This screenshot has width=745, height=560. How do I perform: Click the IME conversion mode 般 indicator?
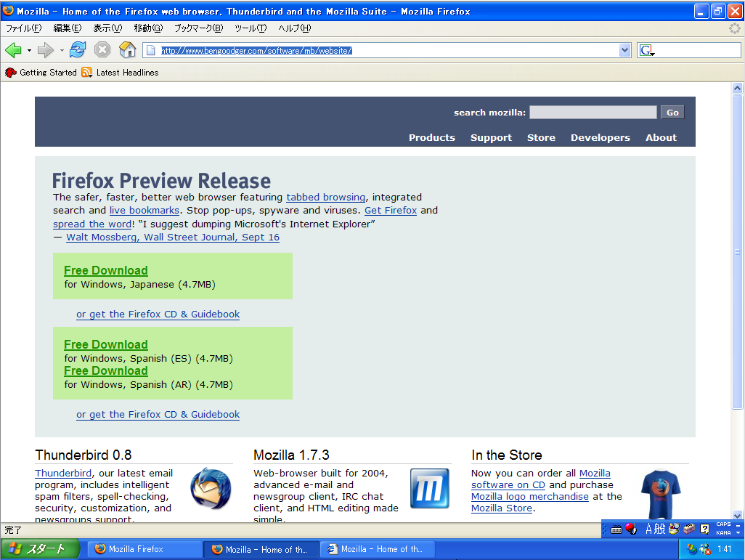[660, 529]
